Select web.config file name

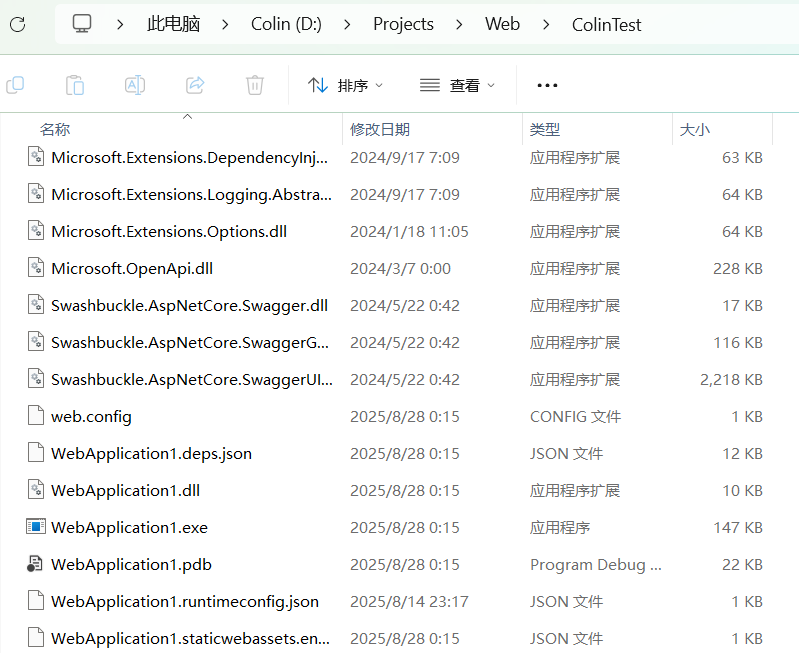[x=91, y=417]
